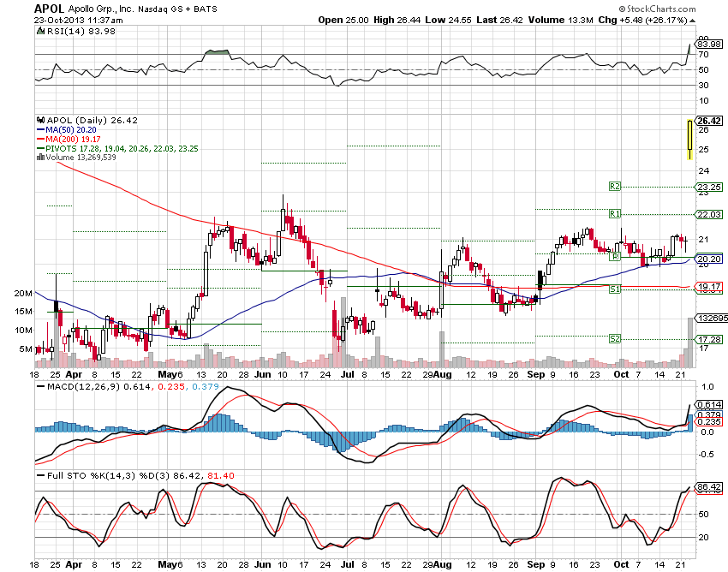Image resolution: width=728 pixels, height=572 pixels.
Task: Click the Volume 13.3M header value
Action: pyautogui.click(x=561, y=20)
